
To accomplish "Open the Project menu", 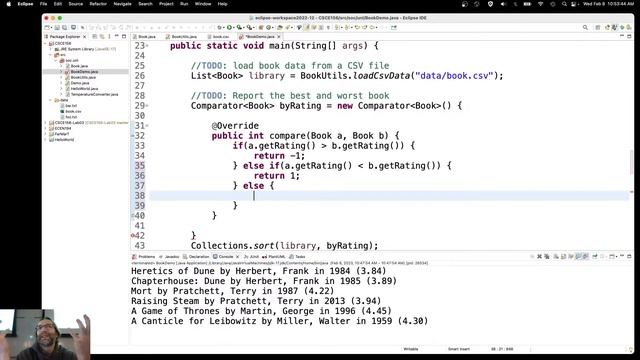I will coord(166,4).
